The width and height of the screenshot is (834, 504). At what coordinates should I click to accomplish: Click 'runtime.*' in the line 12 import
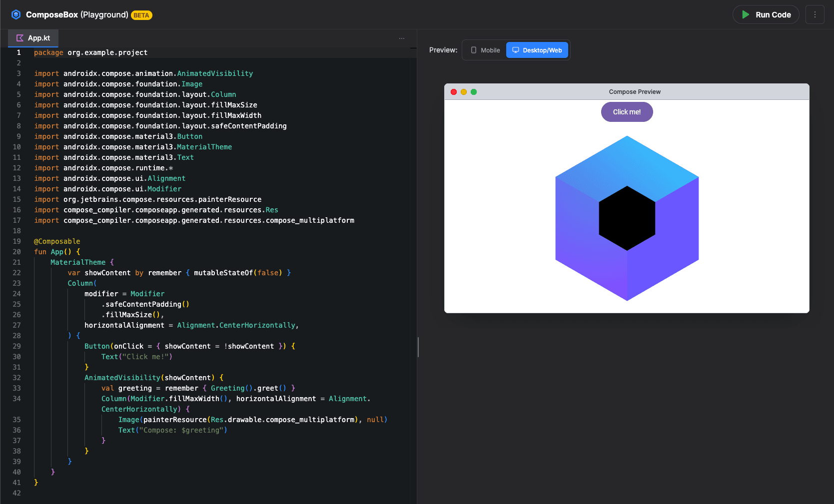pyautogui.click(x=154, y=168)
